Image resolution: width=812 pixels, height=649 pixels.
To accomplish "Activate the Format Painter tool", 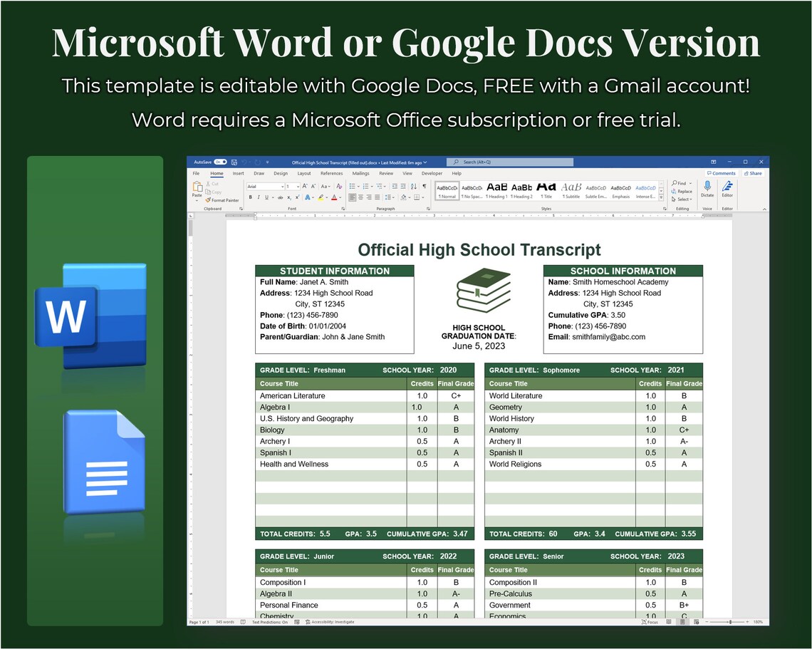I will tap(221, 200).
